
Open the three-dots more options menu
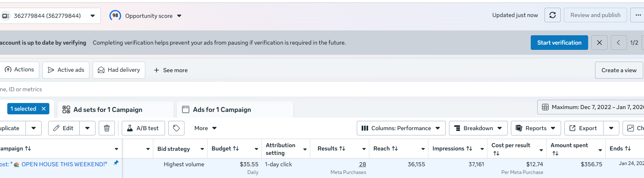[638, 15]
